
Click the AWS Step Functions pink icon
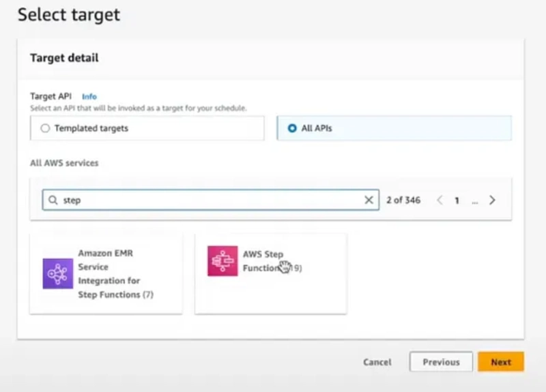[x=222, y=261]
